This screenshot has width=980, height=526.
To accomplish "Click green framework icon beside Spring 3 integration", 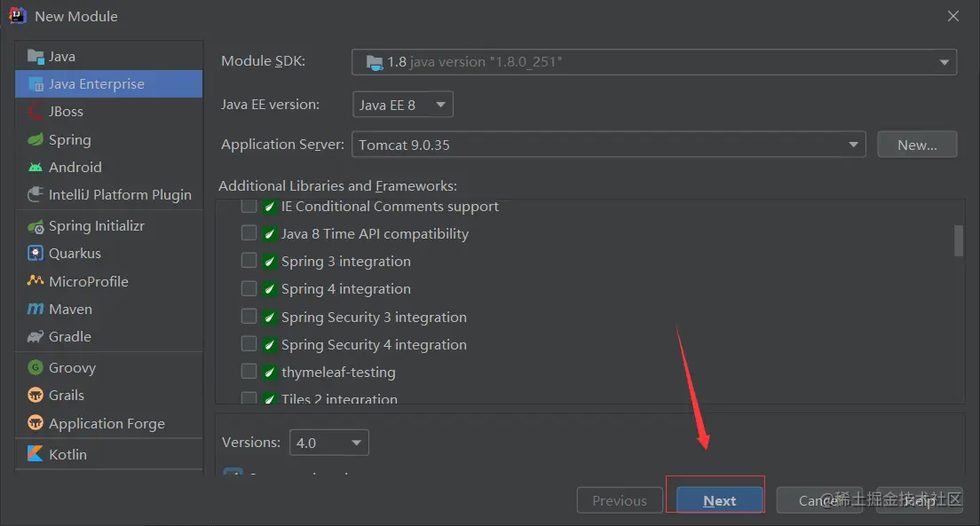I will point(269,261).
